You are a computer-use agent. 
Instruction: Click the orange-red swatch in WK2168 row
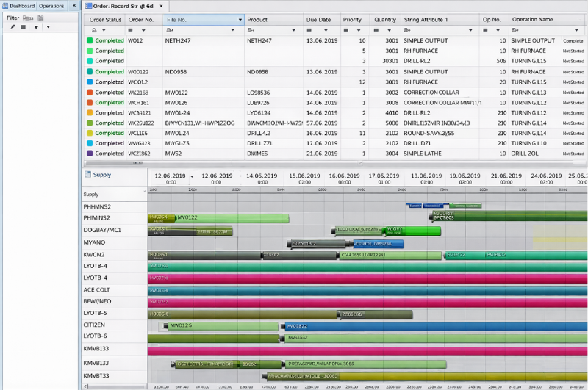tap(90, 92)
